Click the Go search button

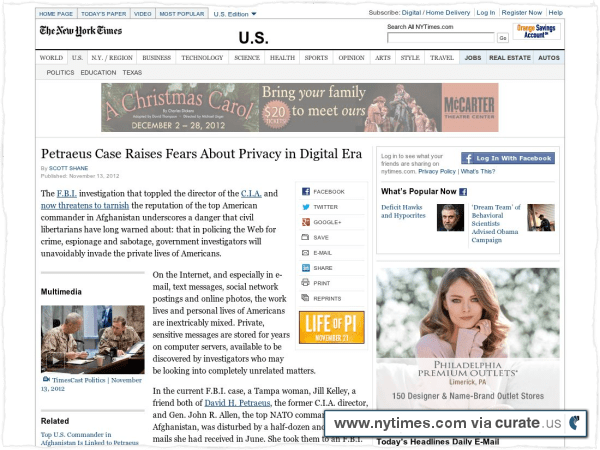[503, 38]
